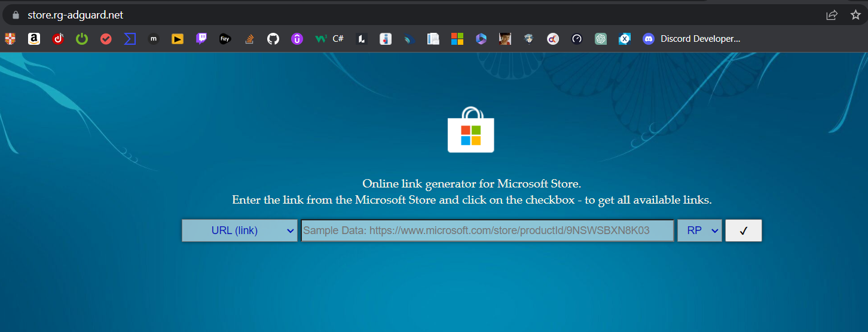The image size is (868, 332).
Task: Open the green power symbol bookmark
Action: pyautogui.click(x=82, y=39)
